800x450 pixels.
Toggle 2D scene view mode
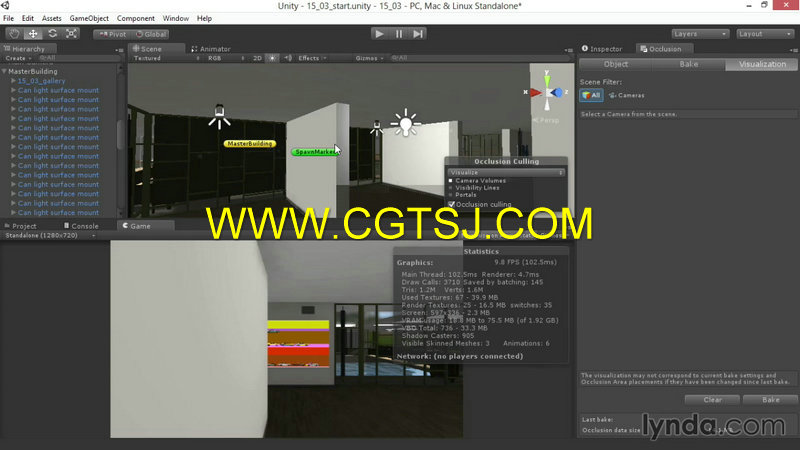click(257, 58)
